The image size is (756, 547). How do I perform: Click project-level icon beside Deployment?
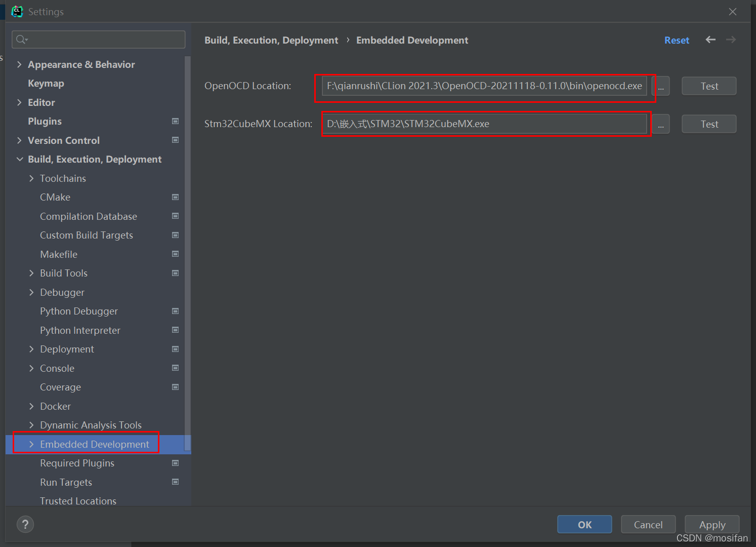tap(176, 349)
